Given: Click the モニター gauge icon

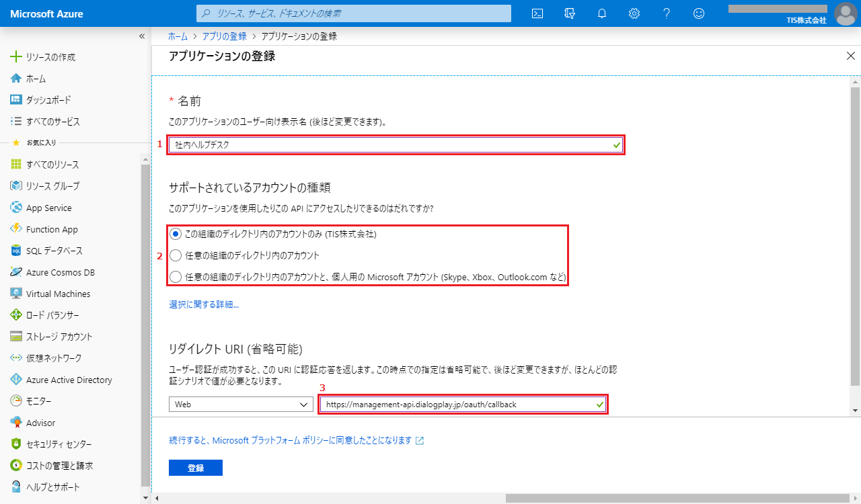Looking at the screenshot, I should pyautogui.click(x=16, y=401).
